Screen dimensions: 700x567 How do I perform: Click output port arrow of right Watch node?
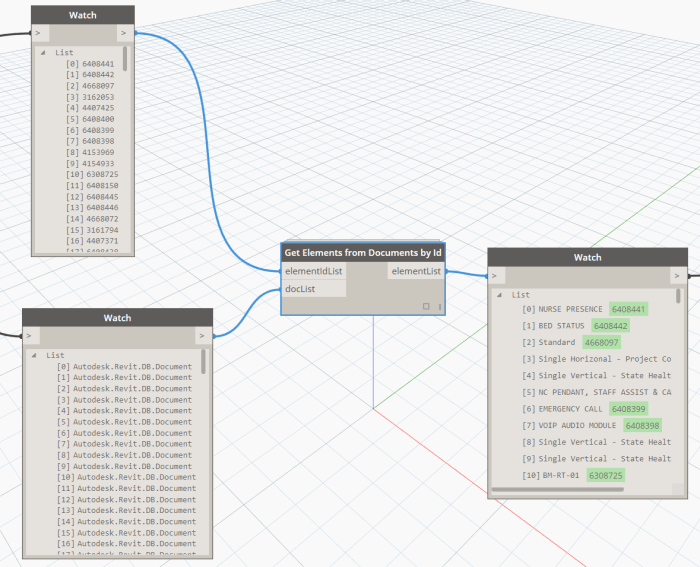(x=680, y=275)
